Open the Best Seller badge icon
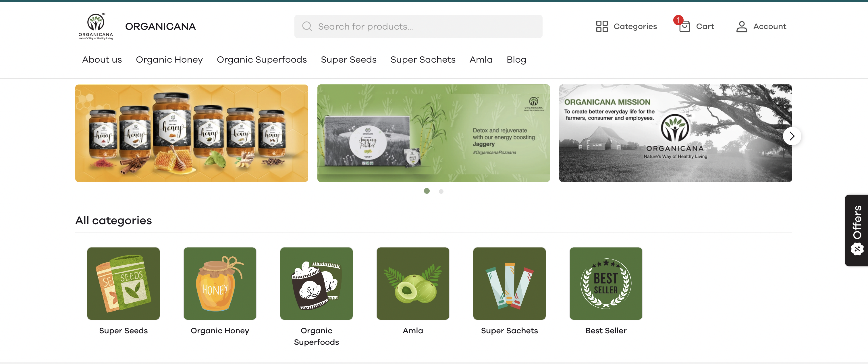Image resolution: width=868 pixels, height=364 pixels. [606, 284]
